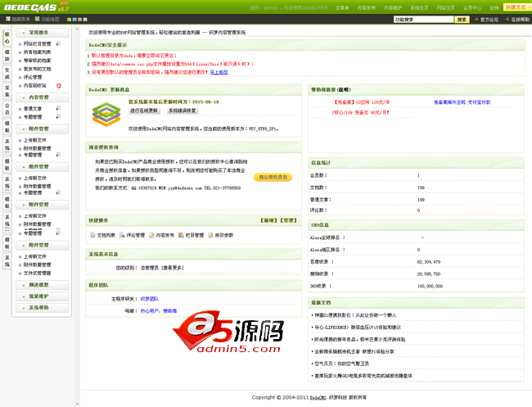Open 内容发布 in top navigation bar
Viewport: 532px width, 407px height.
pos(367,7)
